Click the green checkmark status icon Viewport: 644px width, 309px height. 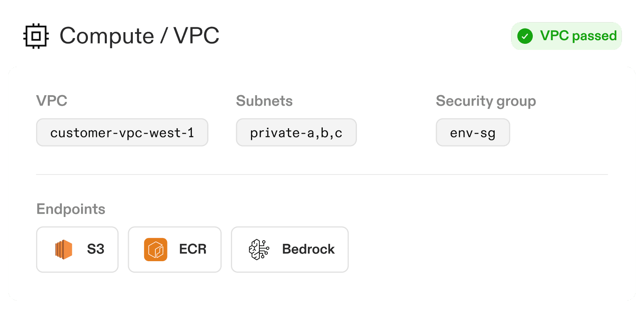[x=525, y=36]
